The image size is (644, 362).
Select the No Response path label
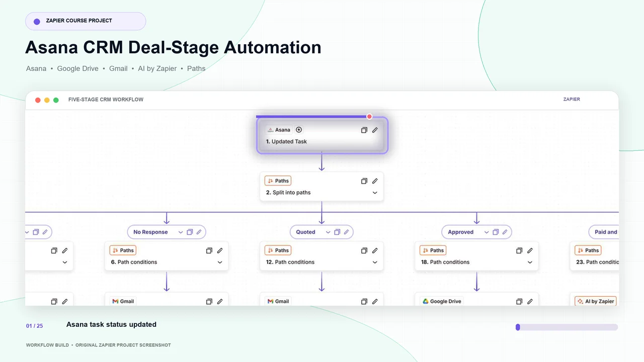point(150,232)
